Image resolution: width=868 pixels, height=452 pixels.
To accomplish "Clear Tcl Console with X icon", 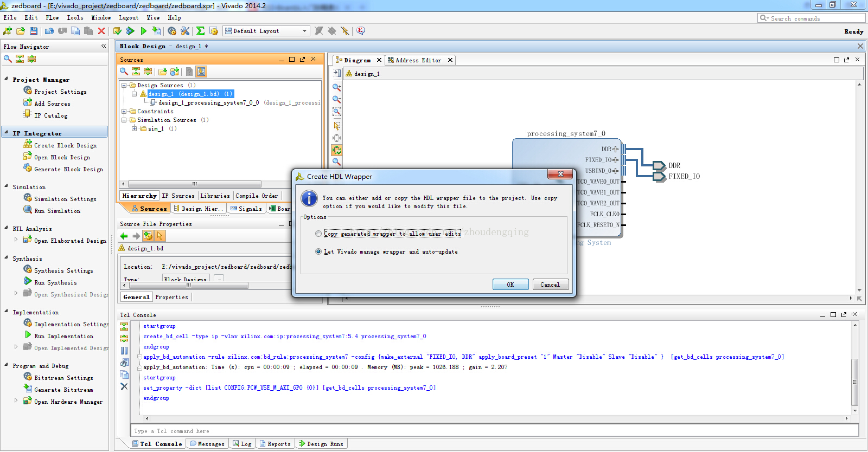I will (x=124, y=386).
